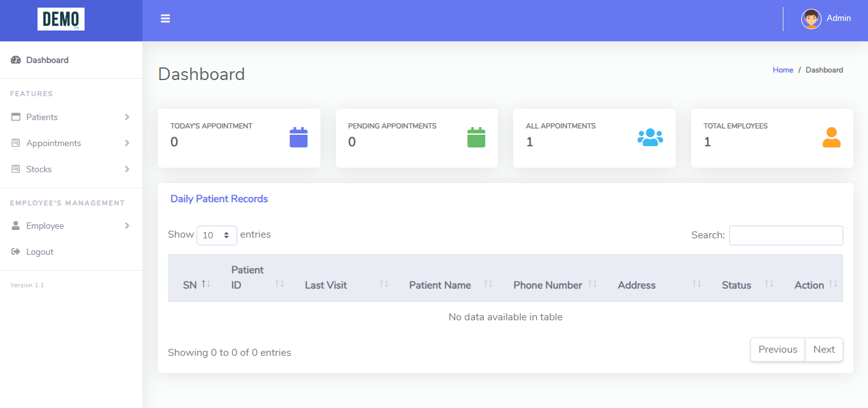Toggle sort order on Patient Name column
868x408 pixels.
tap(488, 284)
